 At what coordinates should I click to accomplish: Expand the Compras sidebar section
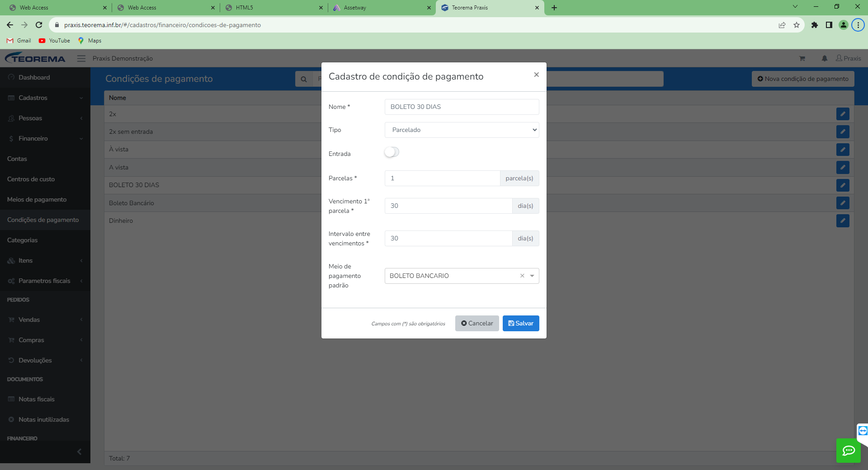[x=45, y=340]
